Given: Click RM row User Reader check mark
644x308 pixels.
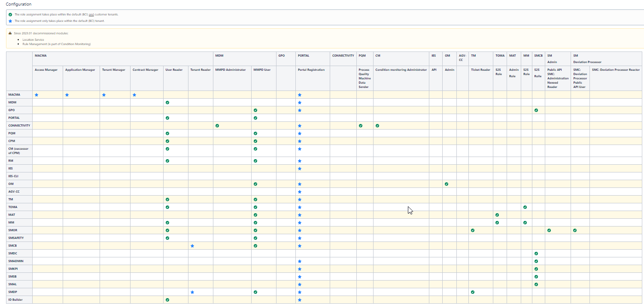Looking at the screenshot, I should click(167, 161).
